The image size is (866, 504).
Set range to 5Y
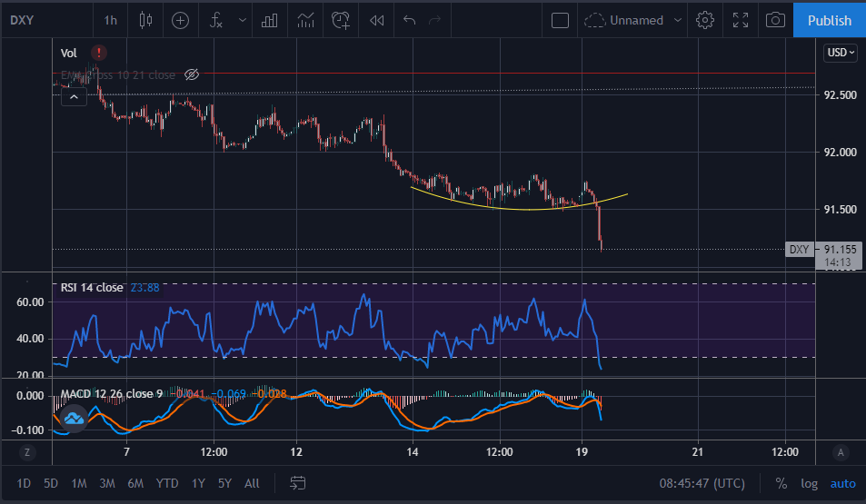[224, 484]
